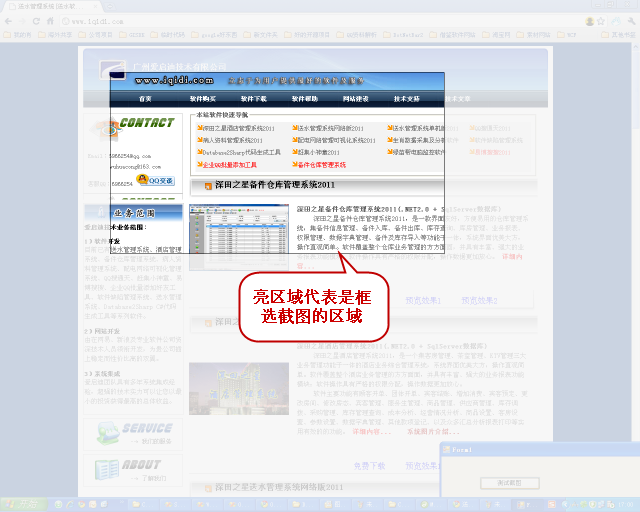Click the orange icon beside 深田之星送水管理系统网络版2011

tap(208, 488)
